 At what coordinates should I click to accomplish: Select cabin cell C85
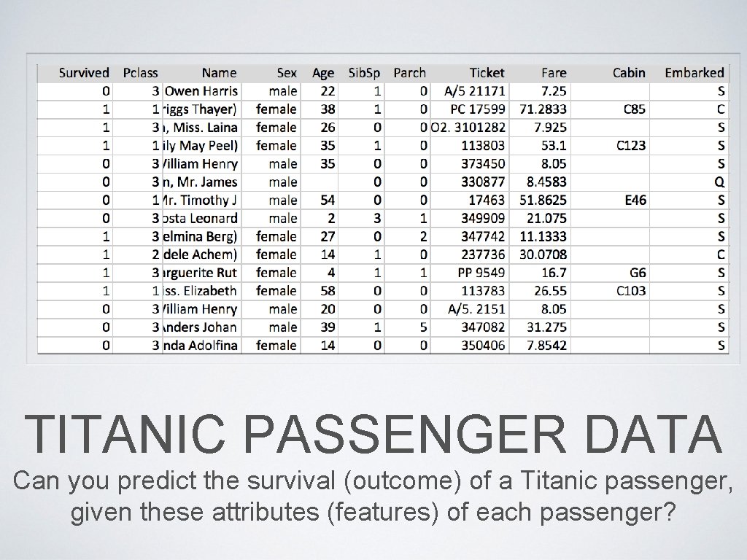point(634,109)
